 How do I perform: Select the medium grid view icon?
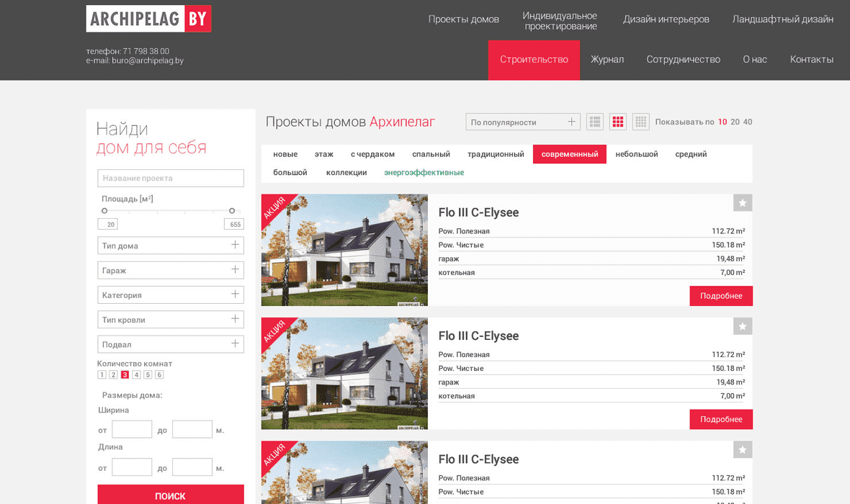[x=617, y=122]
